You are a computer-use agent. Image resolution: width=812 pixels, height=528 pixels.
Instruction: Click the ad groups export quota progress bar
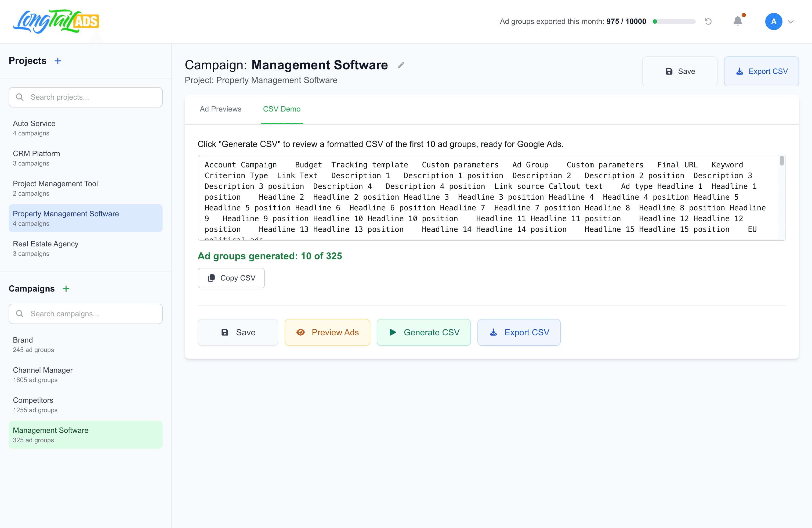point(674,21)
